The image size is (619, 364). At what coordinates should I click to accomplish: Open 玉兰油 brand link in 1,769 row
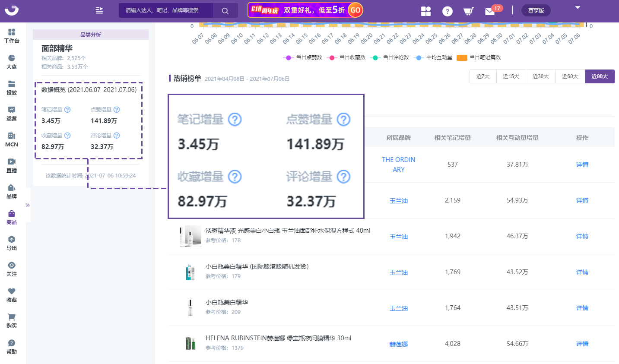point(399,272)
